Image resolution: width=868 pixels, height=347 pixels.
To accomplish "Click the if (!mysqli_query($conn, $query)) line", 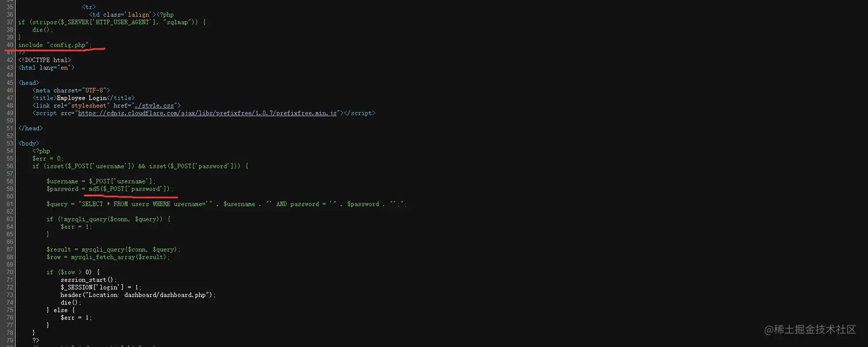I will click(108, 219).
